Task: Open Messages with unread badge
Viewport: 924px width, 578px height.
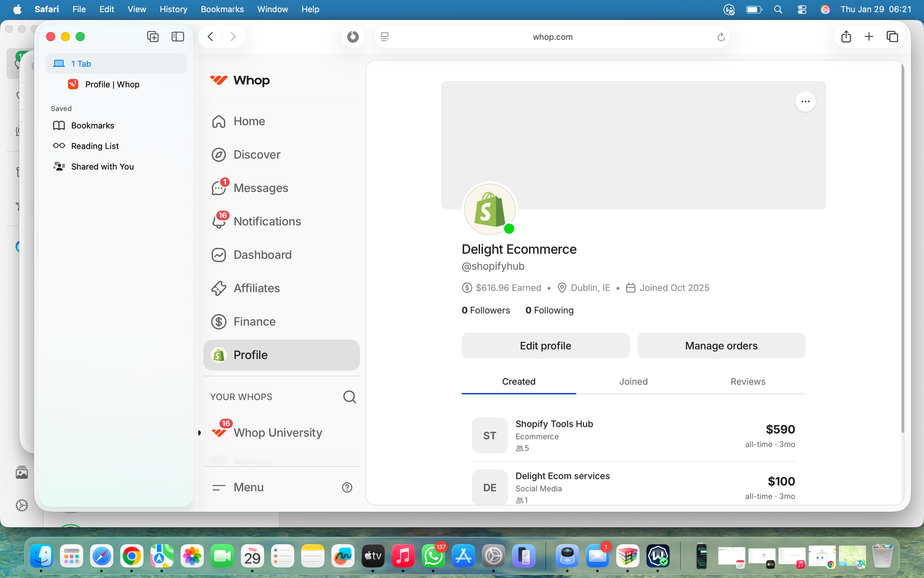Action: point(261,188)
